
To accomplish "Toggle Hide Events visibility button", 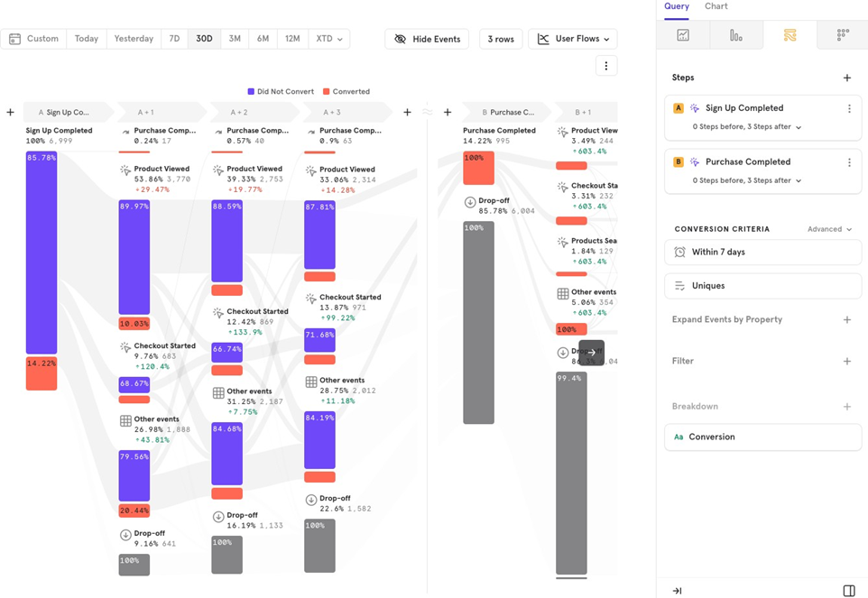I will [428, 39].
